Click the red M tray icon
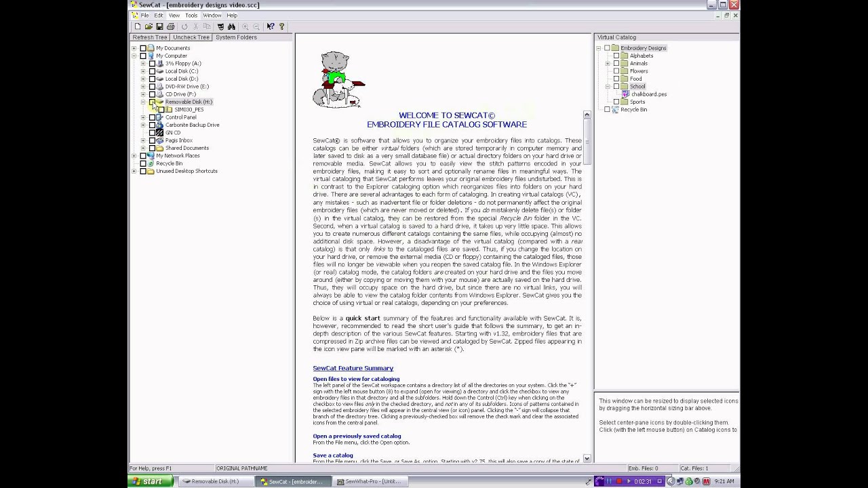The width and height of the screenshot is (868, 488). coord(706,481)
